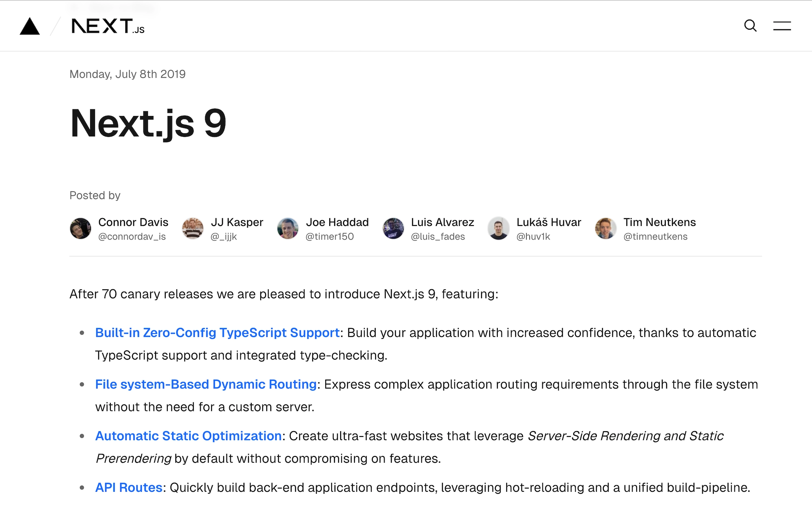This screenshot has width=812, height=508.
Task: Follow File system-Based Dynamic Routing link
Action: 206,384
